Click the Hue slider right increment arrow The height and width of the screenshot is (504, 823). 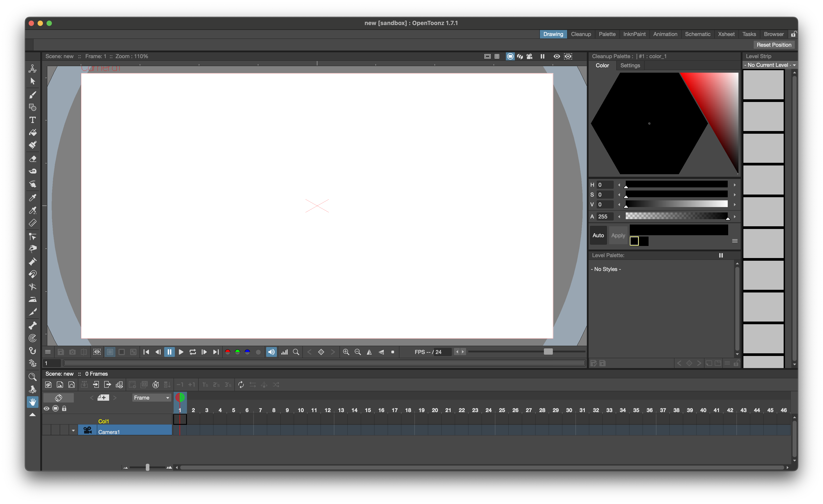(x=734, y=185)
